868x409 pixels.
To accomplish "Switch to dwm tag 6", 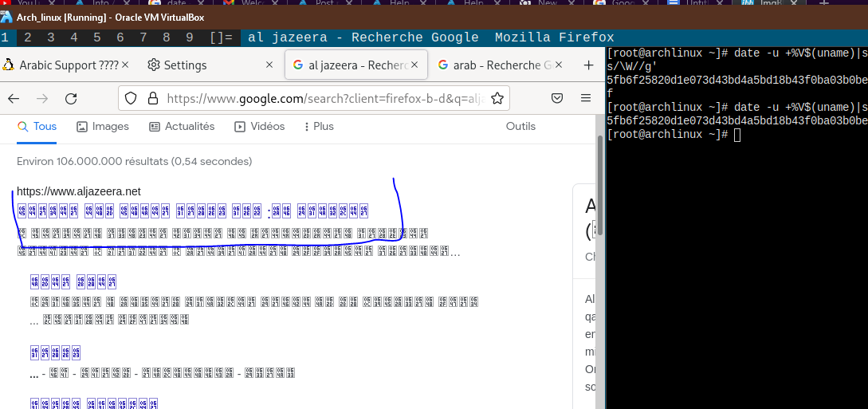I will pos(120,37).
